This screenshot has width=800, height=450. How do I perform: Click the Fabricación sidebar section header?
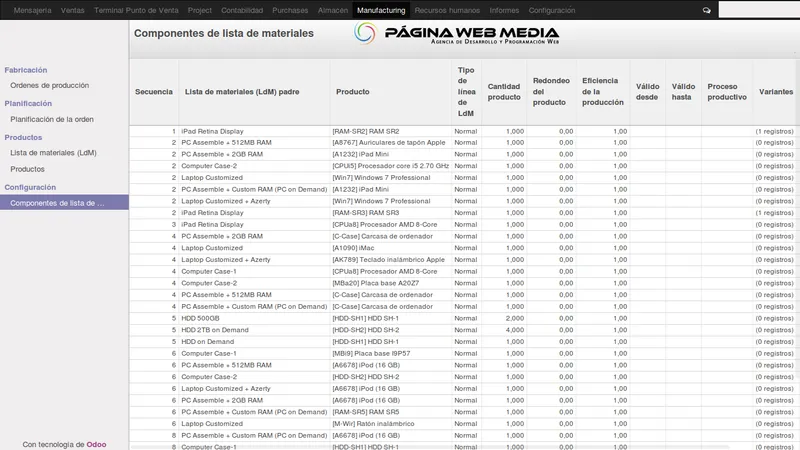(x=26, y=70)
